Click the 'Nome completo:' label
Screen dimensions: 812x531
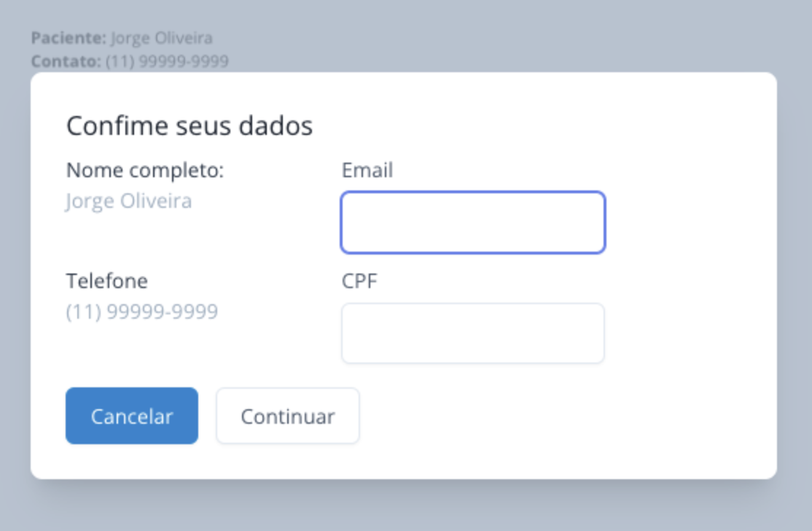pos(145,171)
